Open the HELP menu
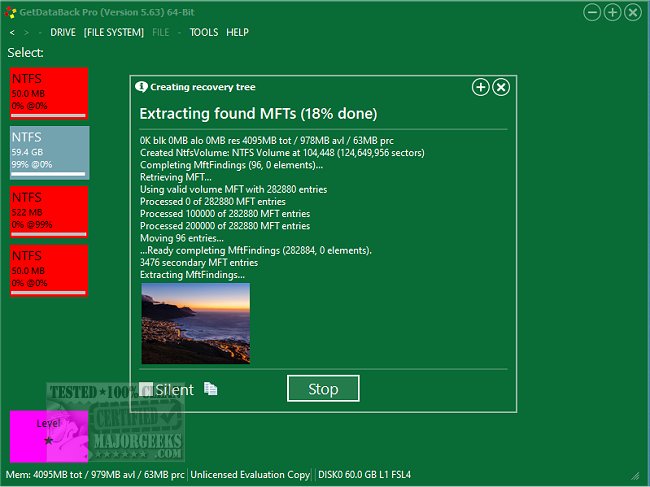 point(237,32)
